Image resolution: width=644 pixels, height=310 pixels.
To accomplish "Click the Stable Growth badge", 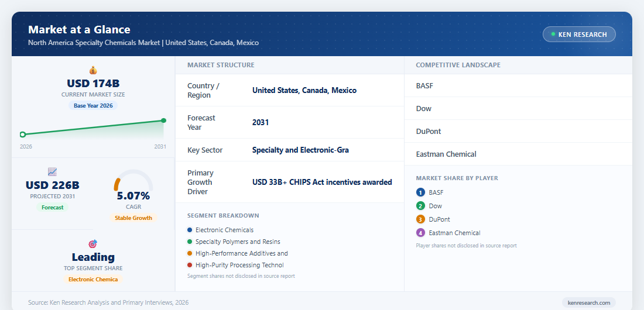I will coord(133,218).
